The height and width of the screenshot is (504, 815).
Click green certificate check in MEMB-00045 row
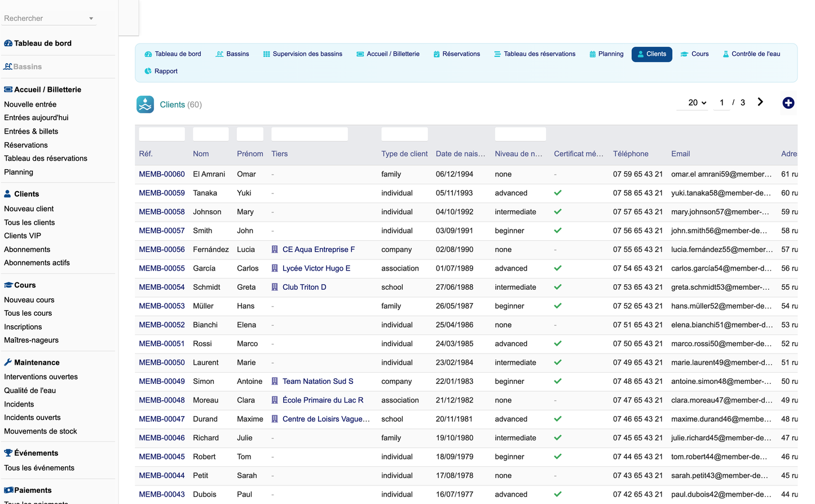558,457
